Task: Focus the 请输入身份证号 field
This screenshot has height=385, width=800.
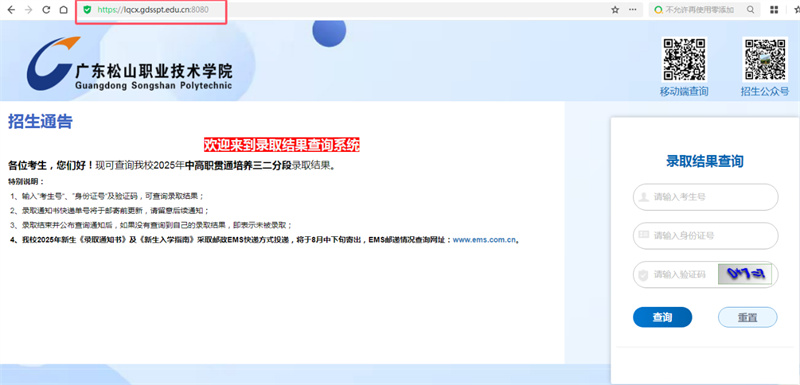Action: (706, 236)
